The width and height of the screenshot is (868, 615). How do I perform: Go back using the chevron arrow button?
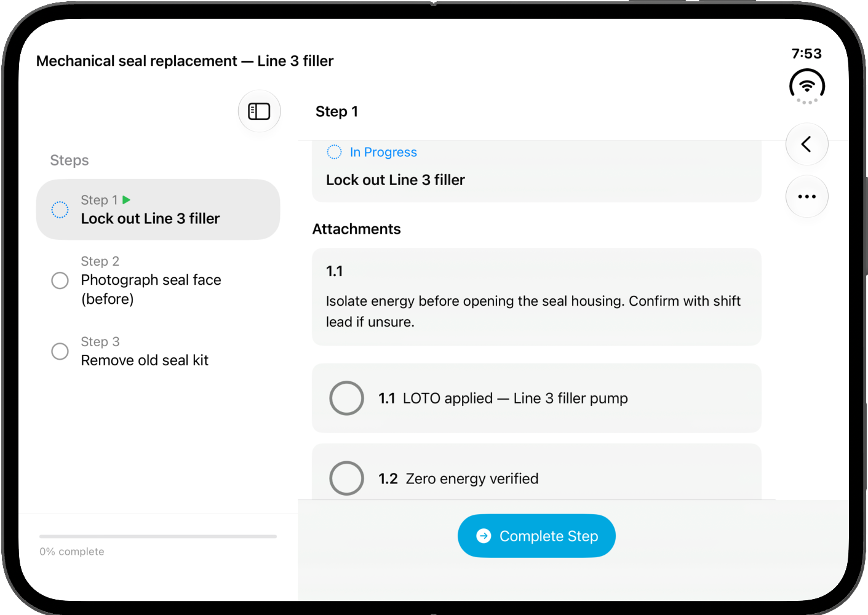(x=806, y=145)
